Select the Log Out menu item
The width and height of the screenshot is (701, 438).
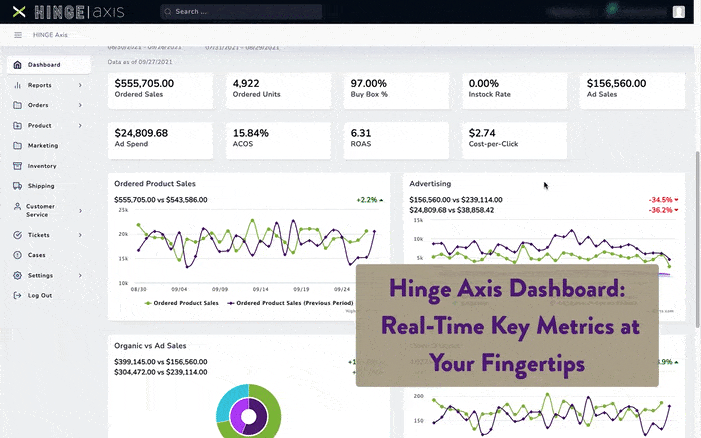[49, 295]
